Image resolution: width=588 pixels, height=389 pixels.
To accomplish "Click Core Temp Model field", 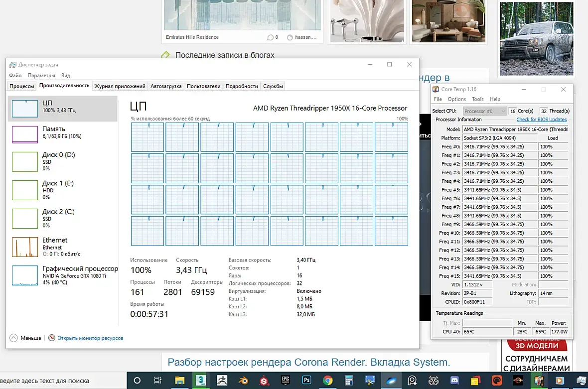I will (x=516, y=130).
